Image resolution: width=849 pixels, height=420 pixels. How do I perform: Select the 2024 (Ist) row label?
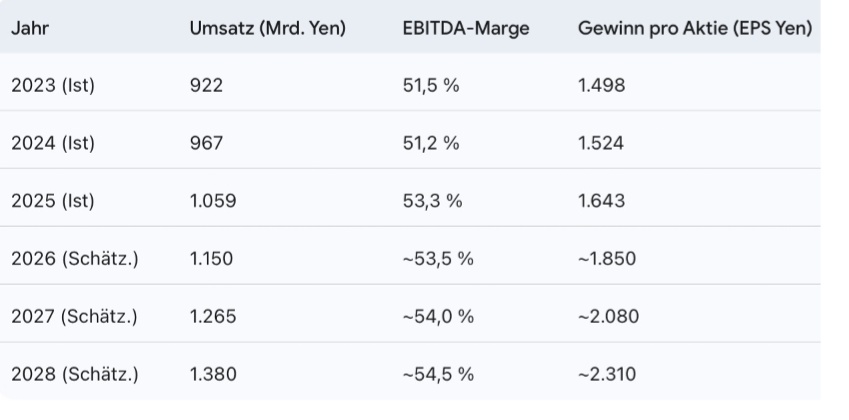point(52,143)
